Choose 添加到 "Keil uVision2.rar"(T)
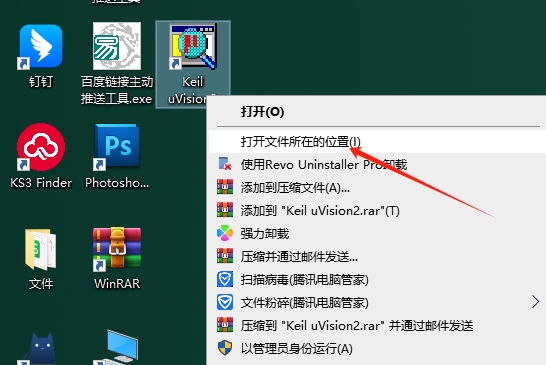This screenshot has height=365, width=546. coord(376,210)
